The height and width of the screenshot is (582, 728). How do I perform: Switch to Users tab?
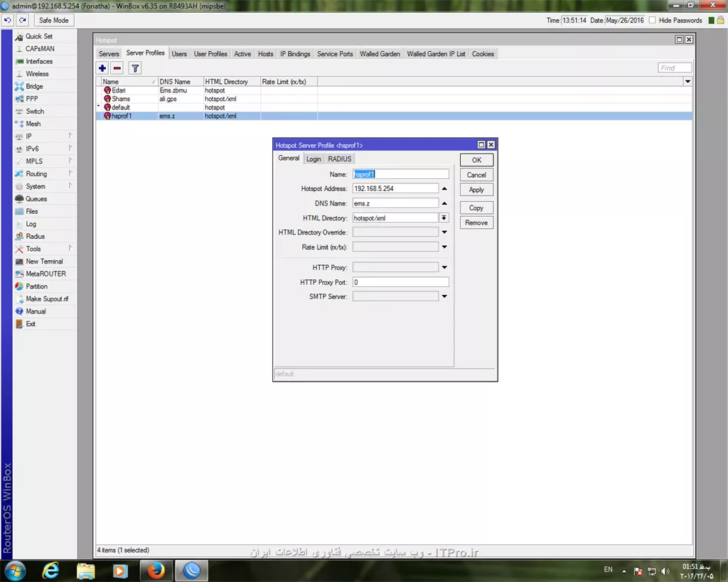click(x=179, y=54)
